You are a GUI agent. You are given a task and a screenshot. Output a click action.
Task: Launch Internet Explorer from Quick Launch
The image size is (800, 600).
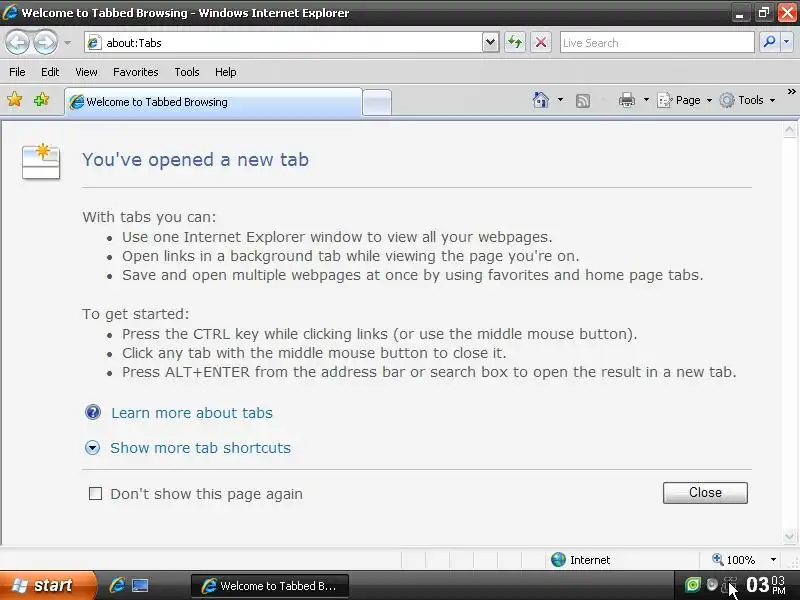pos(117,585)
